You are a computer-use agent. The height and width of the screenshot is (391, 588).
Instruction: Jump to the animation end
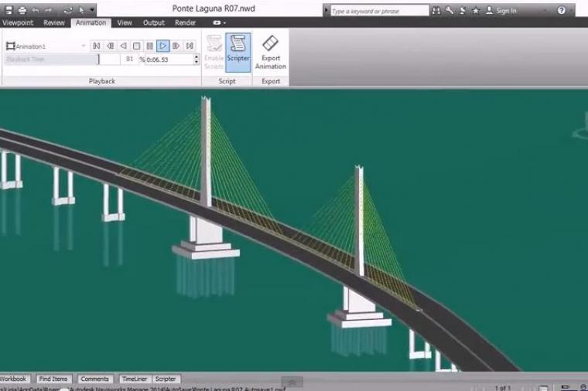click(x=190, y=46)
